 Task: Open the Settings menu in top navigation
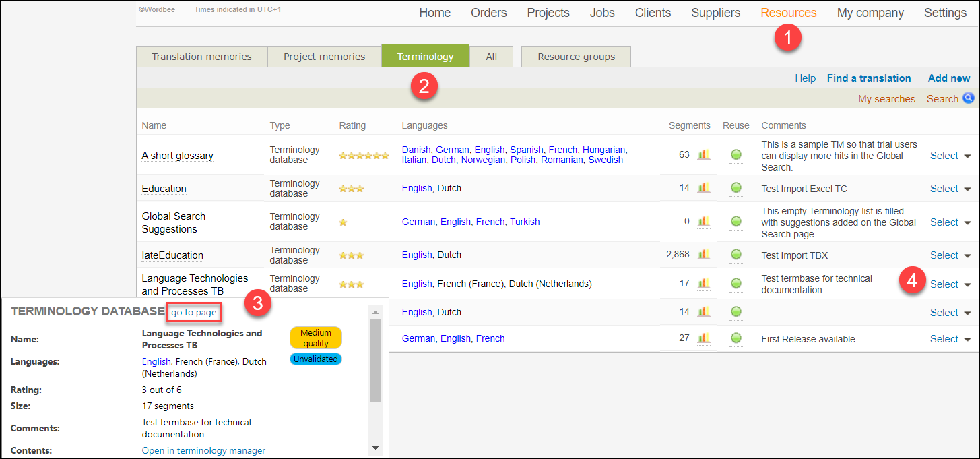pyautogui.click(x=945, y=13)
